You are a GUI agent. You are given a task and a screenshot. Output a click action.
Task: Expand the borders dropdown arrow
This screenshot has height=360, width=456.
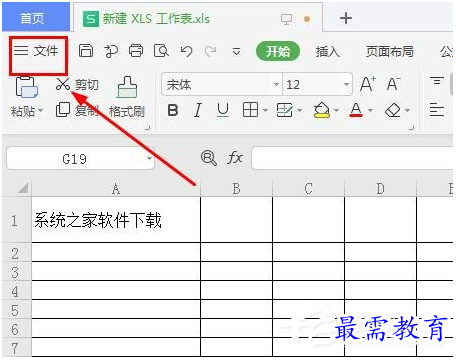(265, 110)
